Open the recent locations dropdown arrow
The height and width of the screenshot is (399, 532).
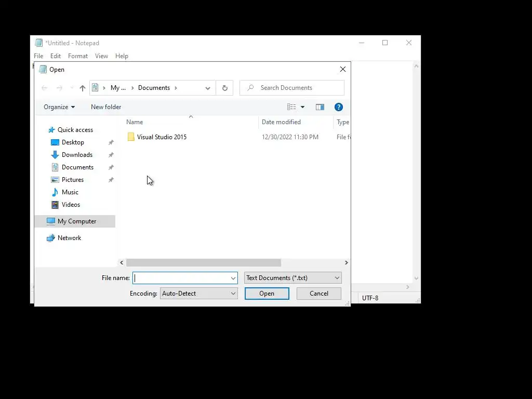point(72,88)
